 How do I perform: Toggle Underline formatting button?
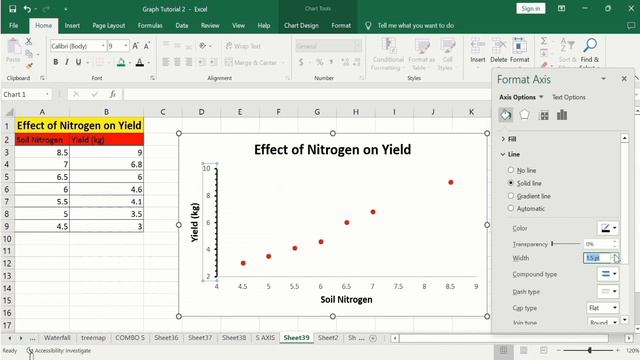78,62
